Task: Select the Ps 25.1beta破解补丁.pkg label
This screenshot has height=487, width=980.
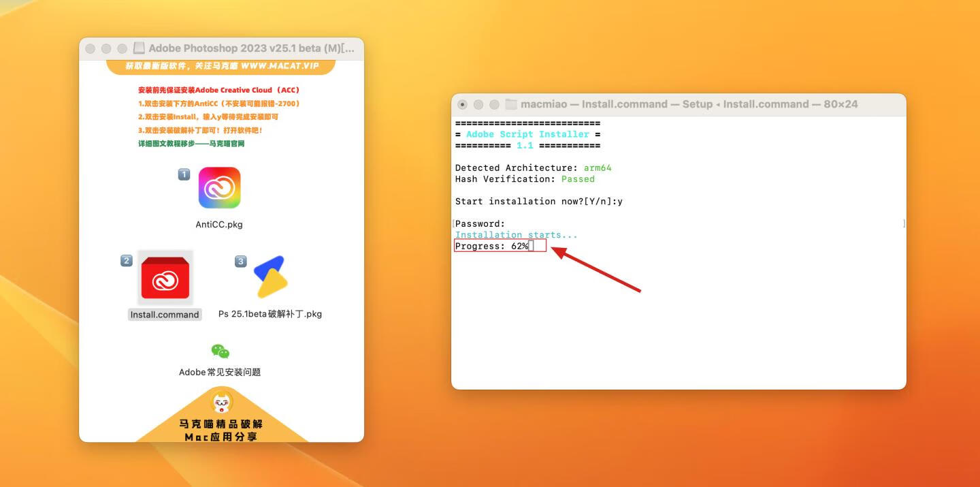Action: (x=270, y=314)
